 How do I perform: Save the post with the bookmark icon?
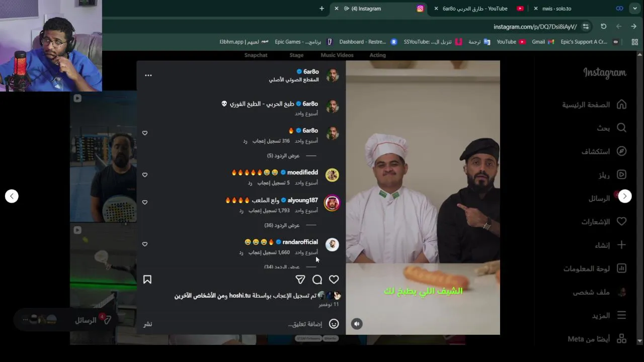(x=147, y=280)
